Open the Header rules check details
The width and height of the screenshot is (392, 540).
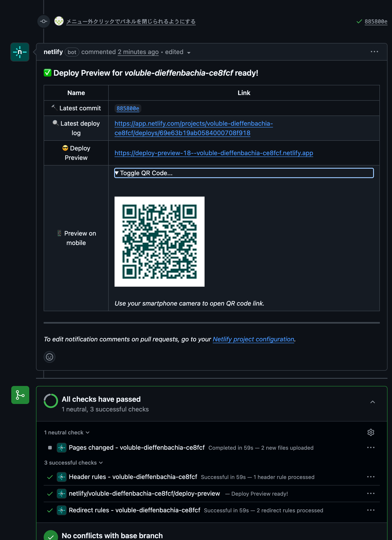(x=133, y=477)
